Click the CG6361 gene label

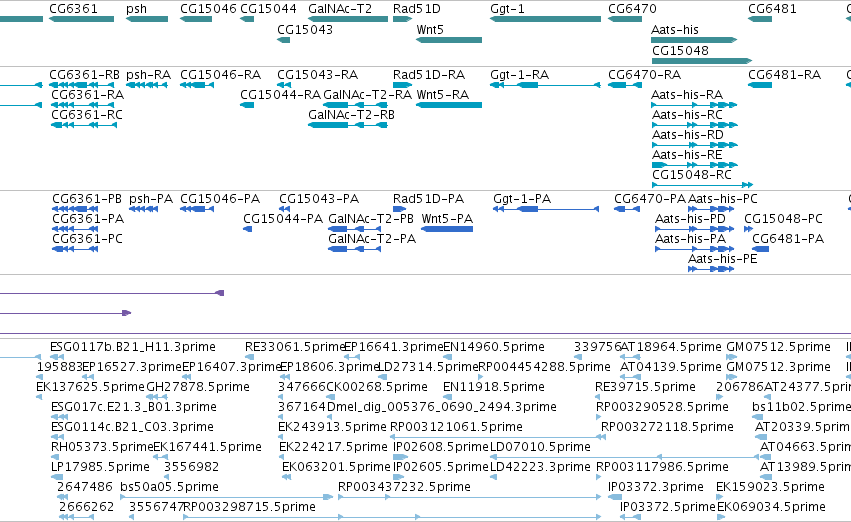pos(73,9)
